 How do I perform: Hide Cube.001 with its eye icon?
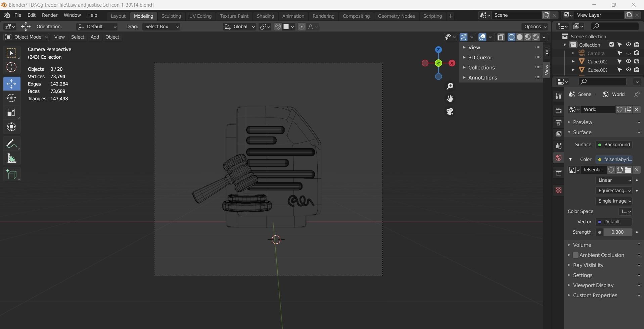coord(628,61)
